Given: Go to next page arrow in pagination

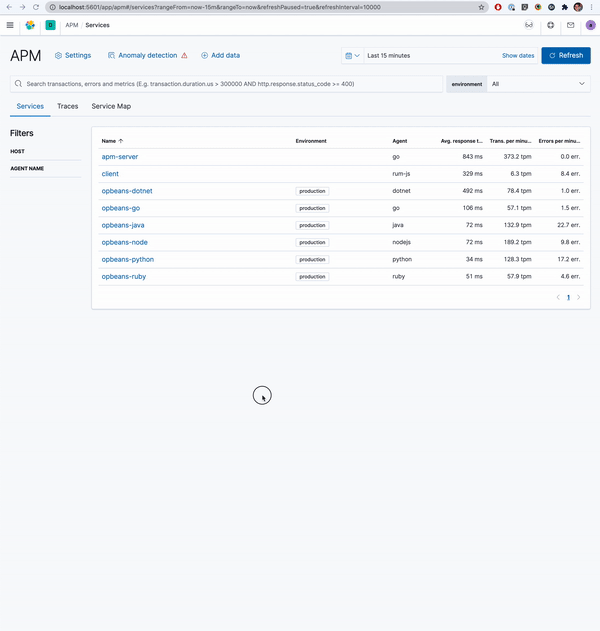Looking at the screenshot, I should click(578, 297).
